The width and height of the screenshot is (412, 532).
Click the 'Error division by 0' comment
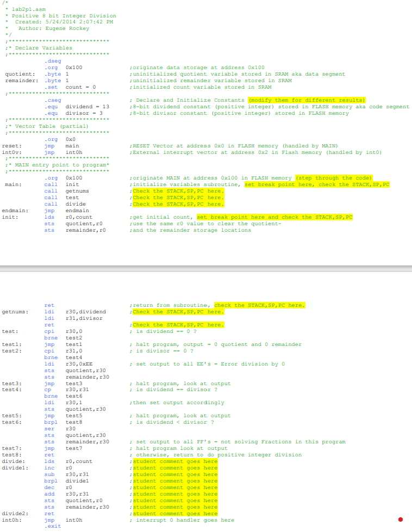[x=252, y=364]
